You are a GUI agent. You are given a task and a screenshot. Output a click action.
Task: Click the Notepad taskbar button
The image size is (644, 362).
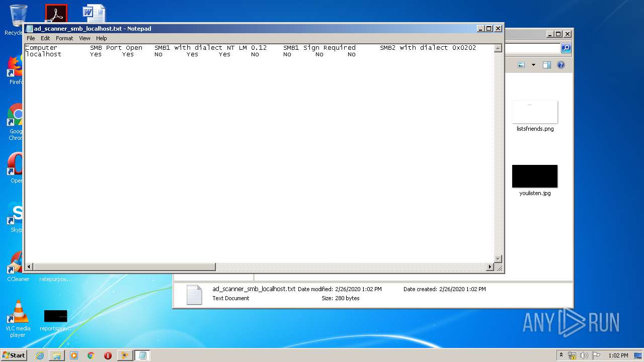click(142, 355)
